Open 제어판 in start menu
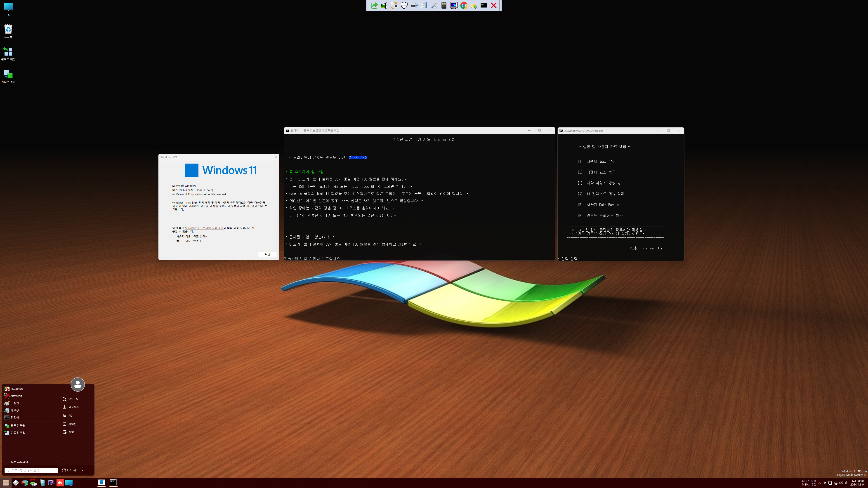868x488 pixels. pyautogui.click(x=77, y=424)
